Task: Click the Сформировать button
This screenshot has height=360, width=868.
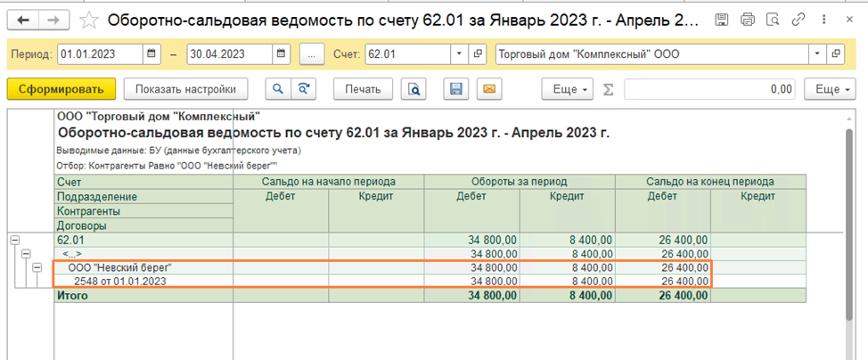Action: tap(61, 89)
